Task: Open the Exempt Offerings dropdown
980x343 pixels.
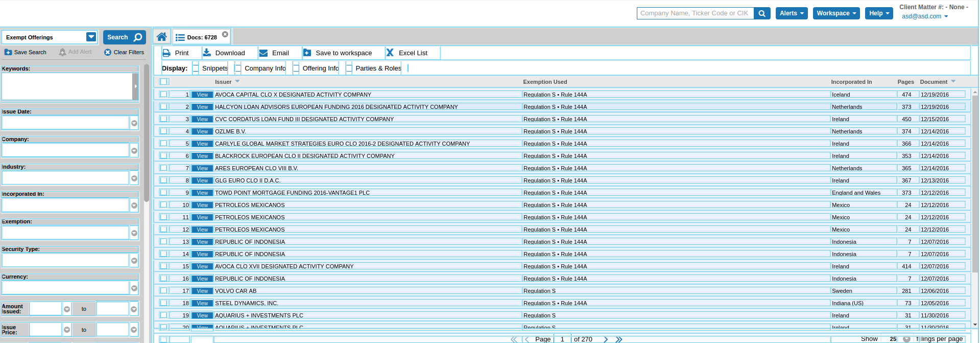Action: (x=91, y=37)
